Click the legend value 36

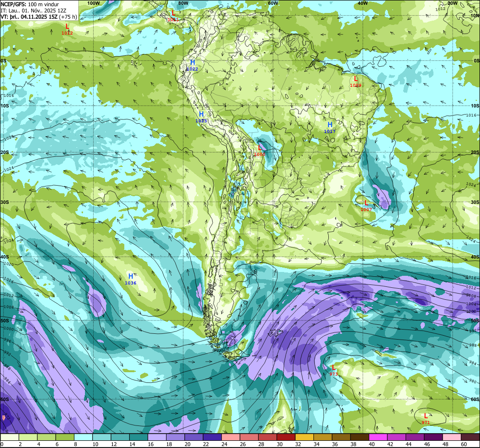point(335,444)
